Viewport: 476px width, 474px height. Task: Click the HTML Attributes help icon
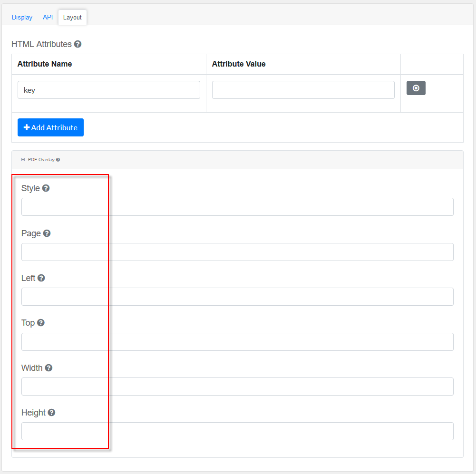pos(78,44)
